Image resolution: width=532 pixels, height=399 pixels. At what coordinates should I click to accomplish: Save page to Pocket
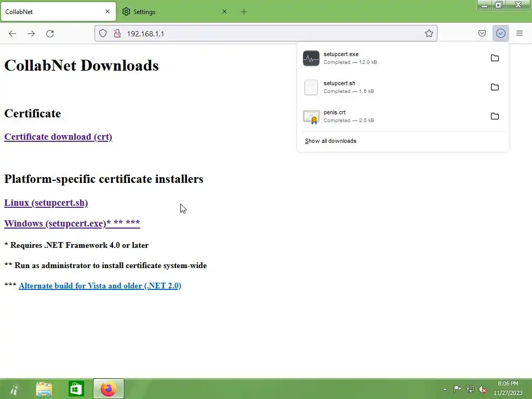pyautogui.click(x=482, y=33)
